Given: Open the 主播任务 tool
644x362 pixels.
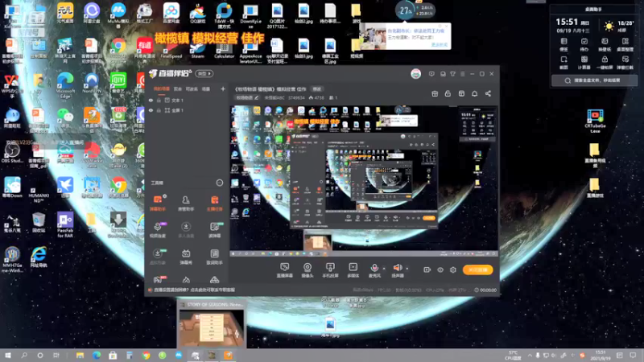Looking at the screenshot, I should (214, 204).
